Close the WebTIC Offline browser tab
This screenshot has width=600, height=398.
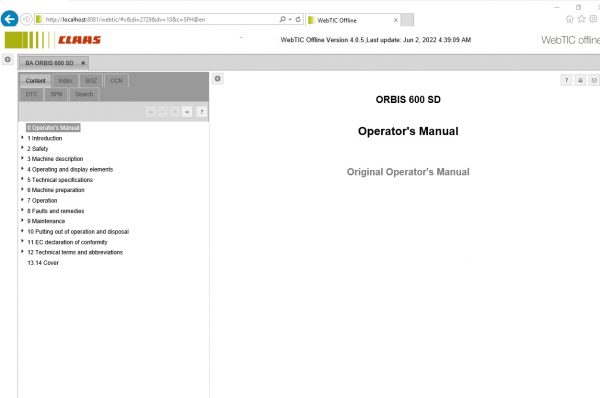pos(396,20)
